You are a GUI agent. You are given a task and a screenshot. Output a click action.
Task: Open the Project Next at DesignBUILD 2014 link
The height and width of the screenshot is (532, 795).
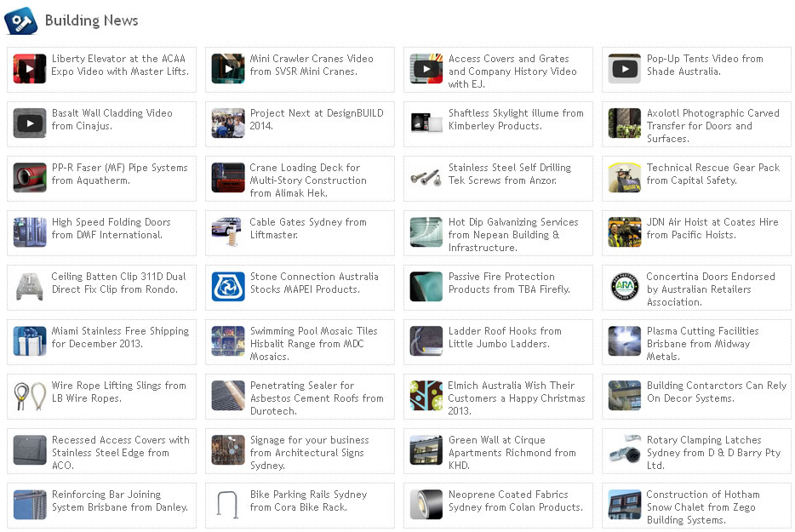[317, 119]
